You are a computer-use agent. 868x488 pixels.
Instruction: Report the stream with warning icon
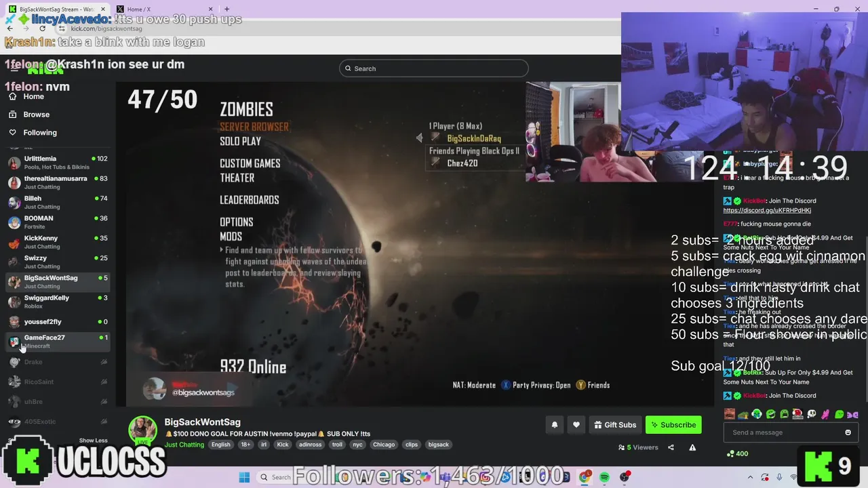point(692,447)
